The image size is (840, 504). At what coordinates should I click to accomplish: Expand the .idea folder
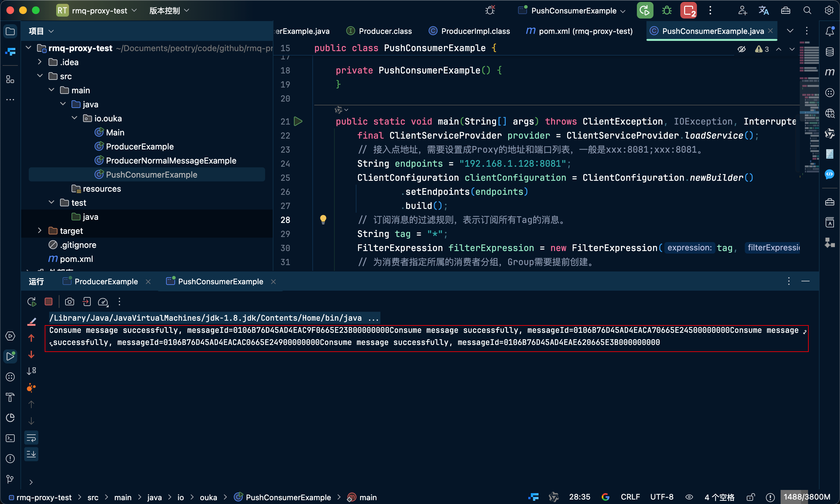coord(40,62)
